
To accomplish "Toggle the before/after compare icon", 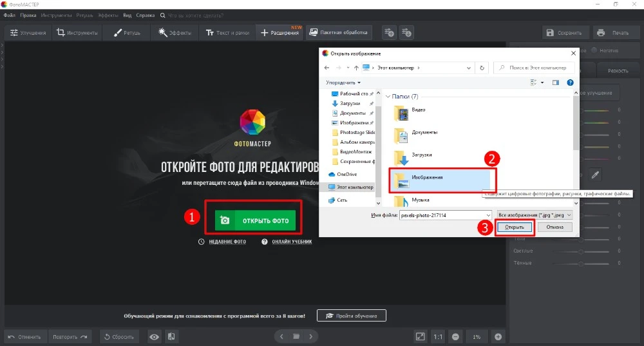I will click(x=171, y=336).
